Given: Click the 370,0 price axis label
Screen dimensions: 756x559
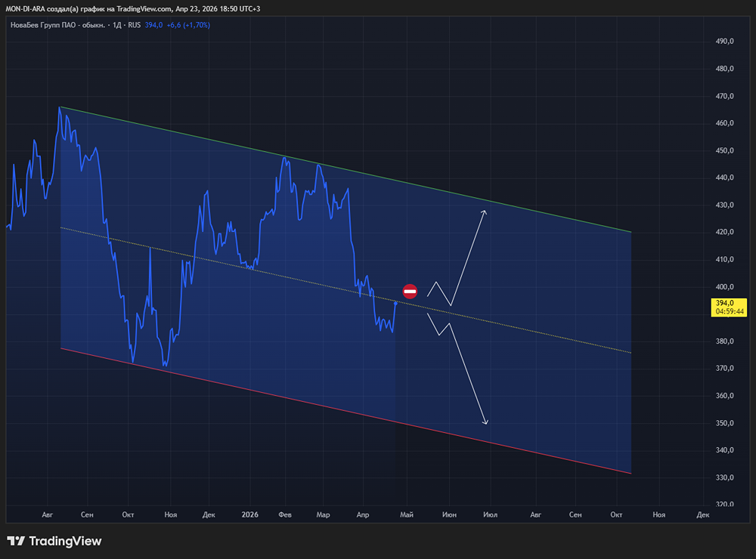Looking at the screenshot, I should (x=725, y=369).
